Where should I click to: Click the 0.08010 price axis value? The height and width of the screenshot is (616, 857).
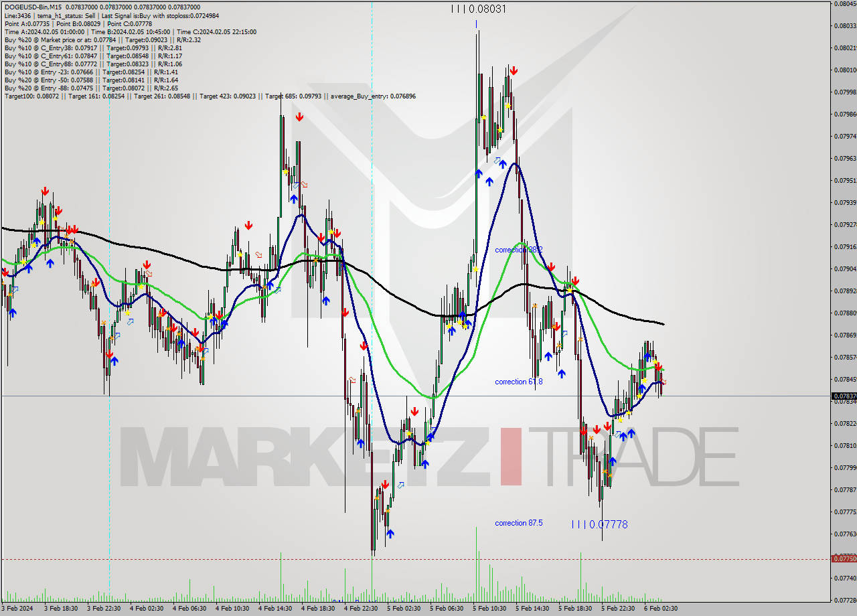click(x=845, y=70)
